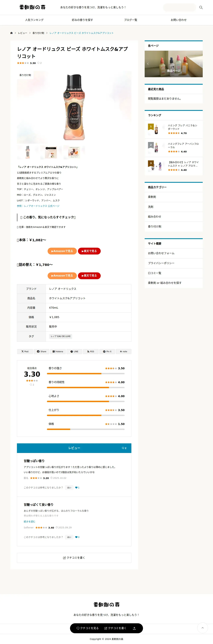Click Amazonで見る button for 本体
The width and height of the screenshot is (213, 644).
click(x=62, y=251)
